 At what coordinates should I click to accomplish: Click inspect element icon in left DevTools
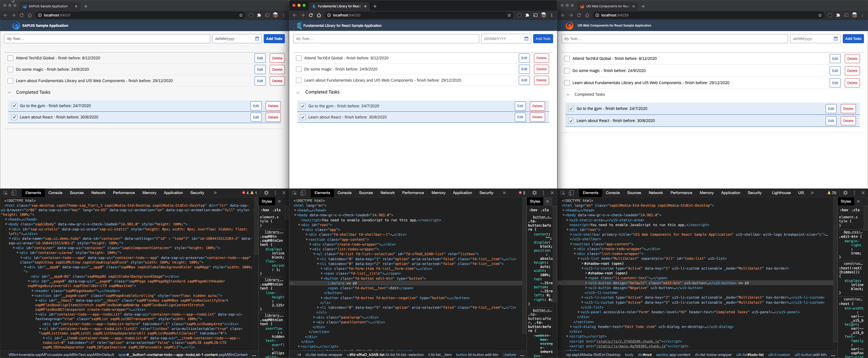pyautogui.click(x=5, y=193)
